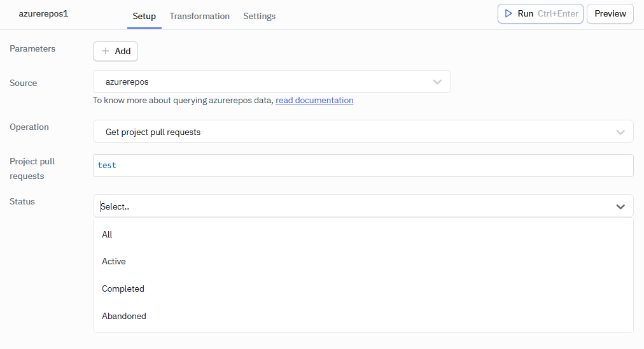
Task: Click the Get project pull requests operation field
Action: click(363, 132)
